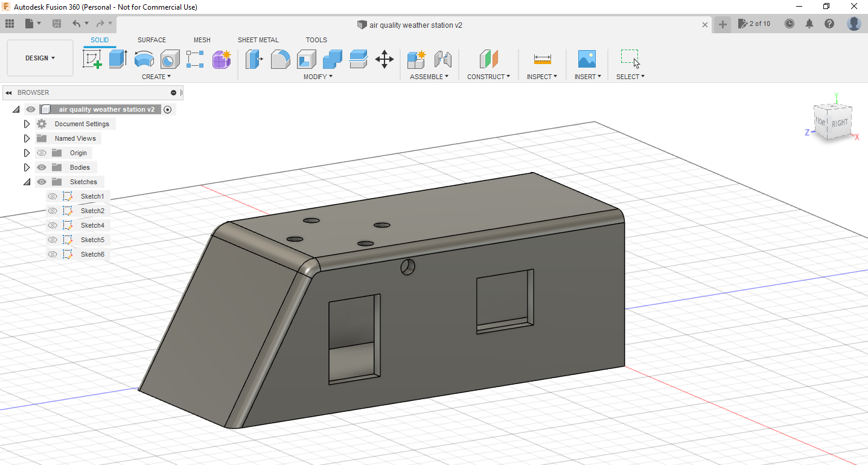Image resolution: width=868 pixels, height=465 pixels.
Task: Open the Revolve tool
Action: tap(144, 59)
